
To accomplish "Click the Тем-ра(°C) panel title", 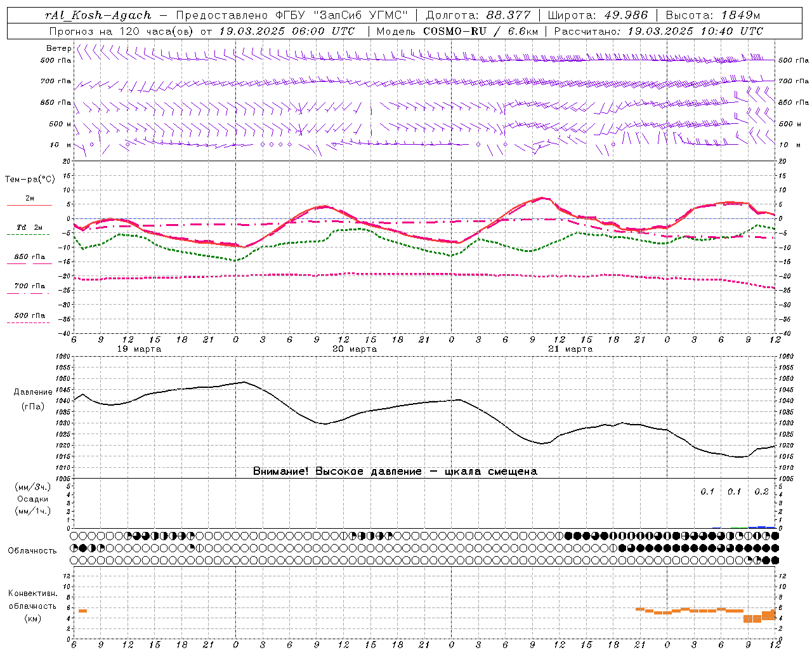I will pos(30,180).
